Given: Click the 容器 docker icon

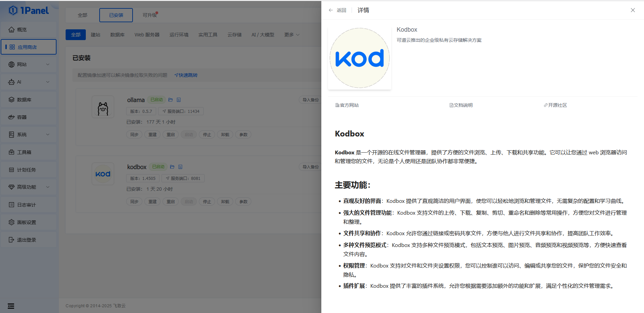Looking at the screenshot, I should click(11, 117).
